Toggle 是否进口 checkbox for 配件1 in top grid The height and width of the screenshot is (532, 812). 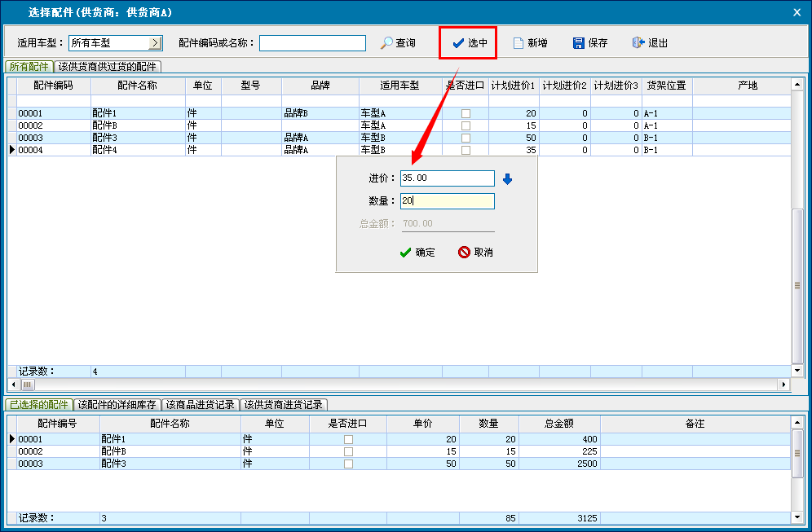point(466,114)
